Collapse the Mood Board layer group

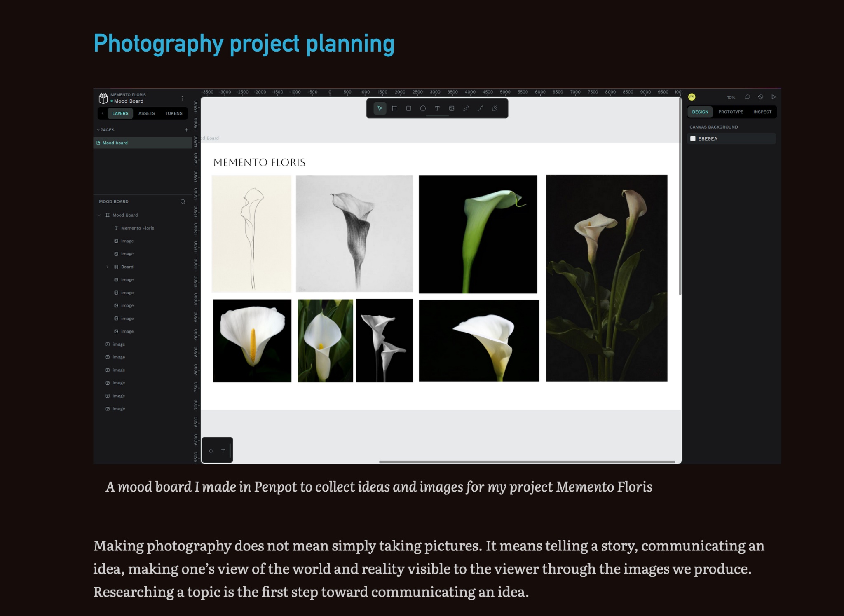[x=99, y=215]
